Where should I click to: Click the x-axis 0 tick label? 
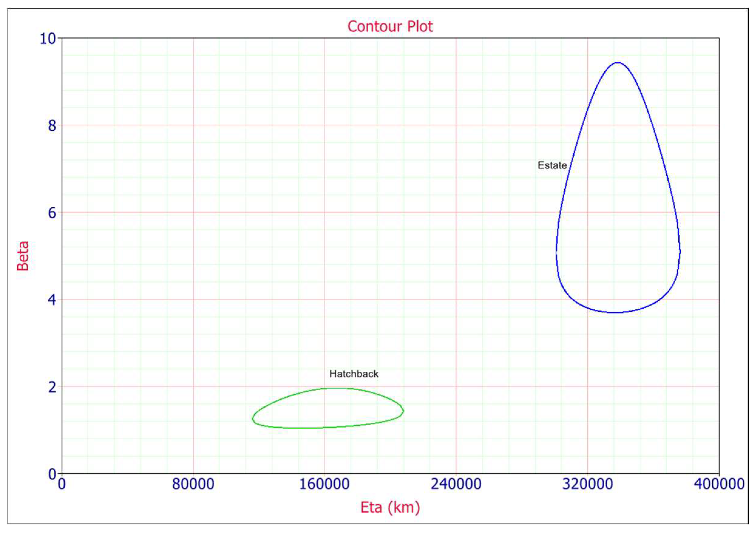(x=62, y=484)
